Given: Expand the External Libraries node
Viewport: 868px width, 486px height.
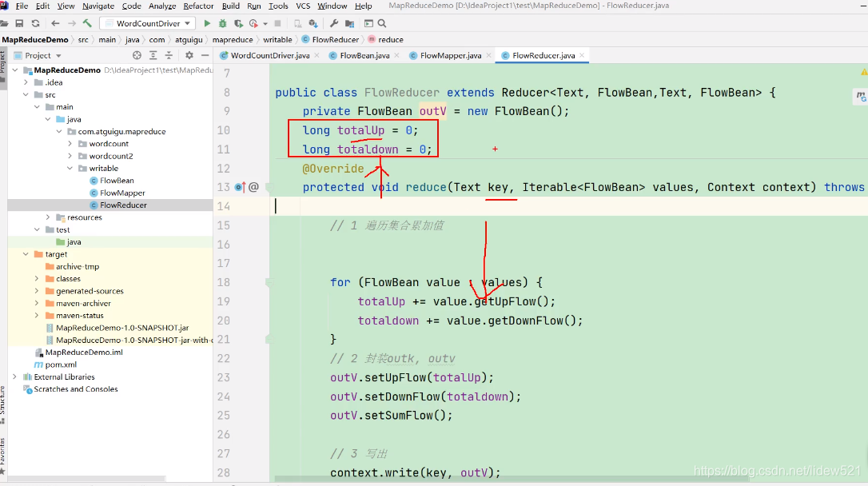Looking at the screenshot, I should coord(15,377).
